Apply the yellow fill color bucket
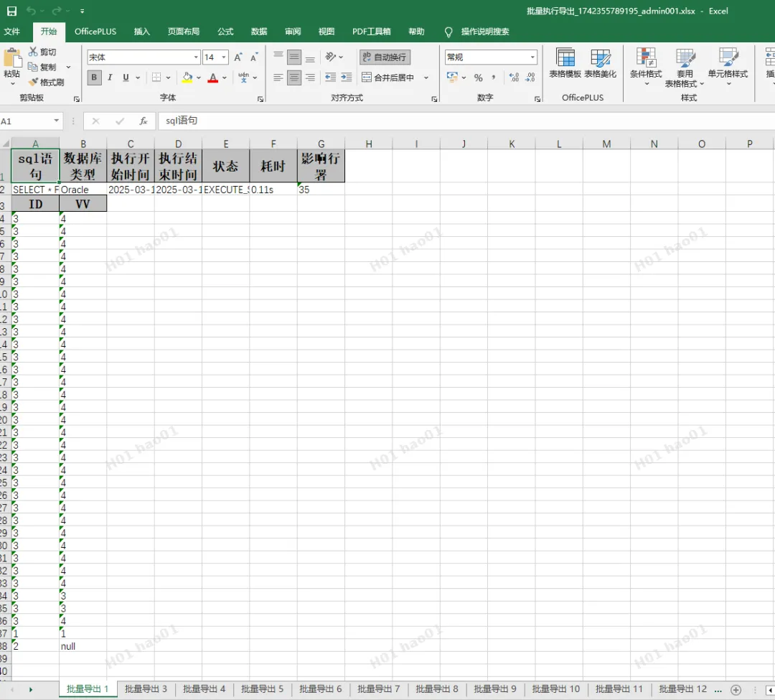775x700 pixels. coord(187,78)
